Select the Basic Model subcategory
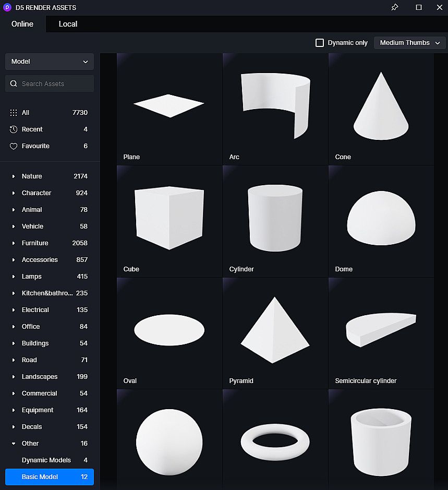 50,477
